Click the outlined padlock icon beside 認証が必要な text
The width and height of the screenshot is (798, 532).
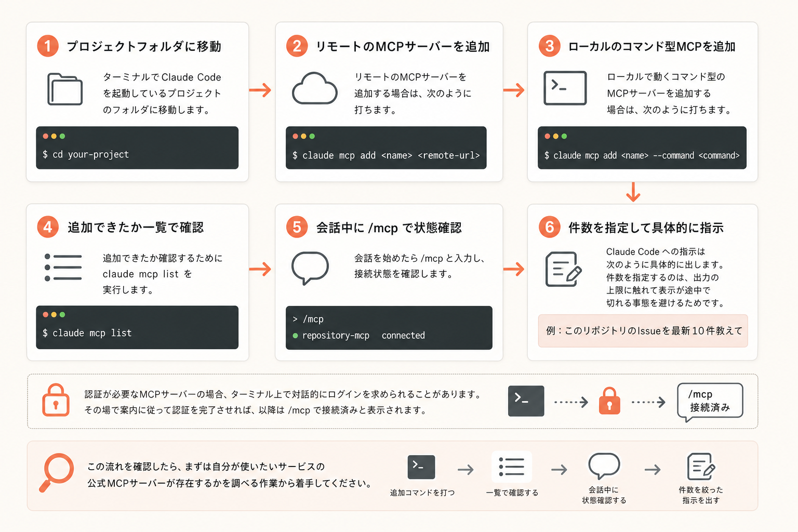(56, 400)
